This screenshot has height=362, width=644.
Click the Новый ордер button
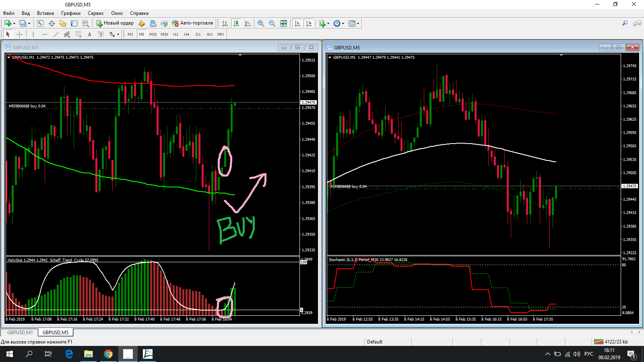[115, 23]
